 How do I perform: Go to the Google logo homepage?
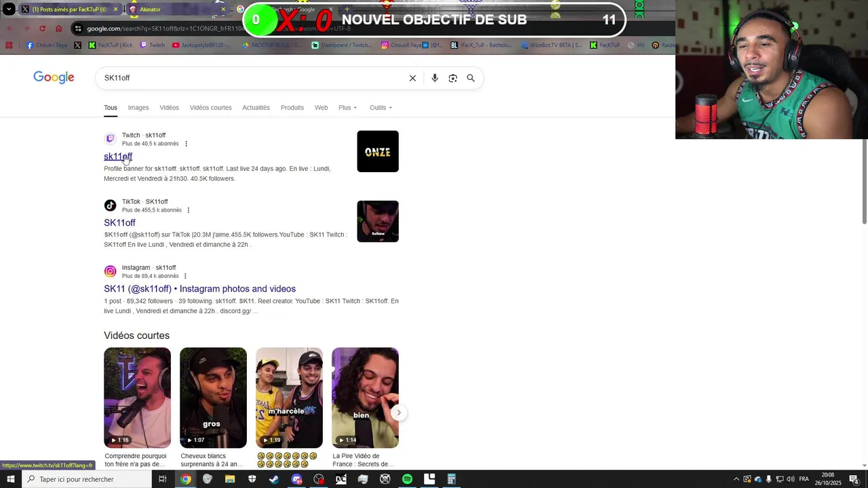[54, 77]
